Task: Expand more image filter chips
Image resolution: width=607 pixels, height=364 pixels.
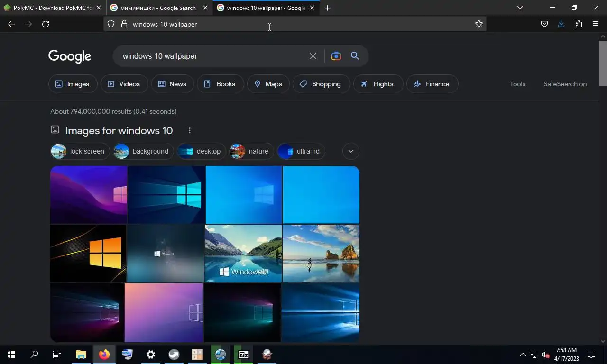Action: 351,151
